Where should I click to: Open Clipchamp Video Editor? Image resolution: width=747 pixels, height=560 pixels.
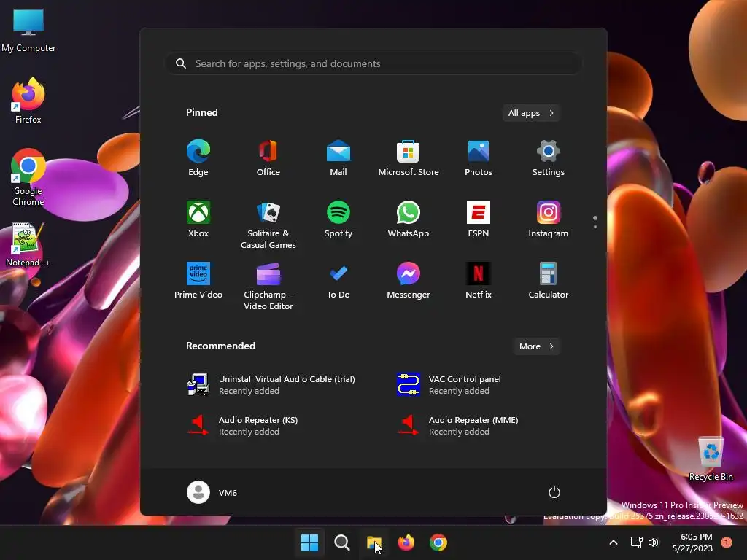(268, 286)
